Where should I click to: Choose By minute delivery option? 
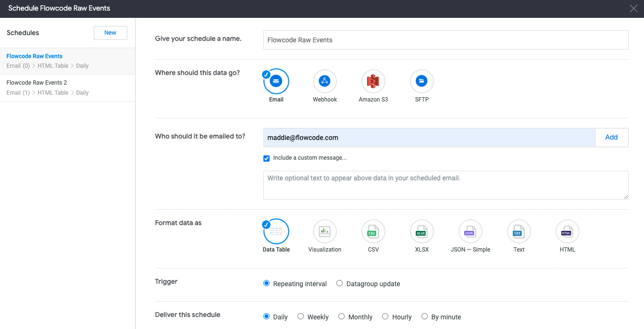(425, 317)
